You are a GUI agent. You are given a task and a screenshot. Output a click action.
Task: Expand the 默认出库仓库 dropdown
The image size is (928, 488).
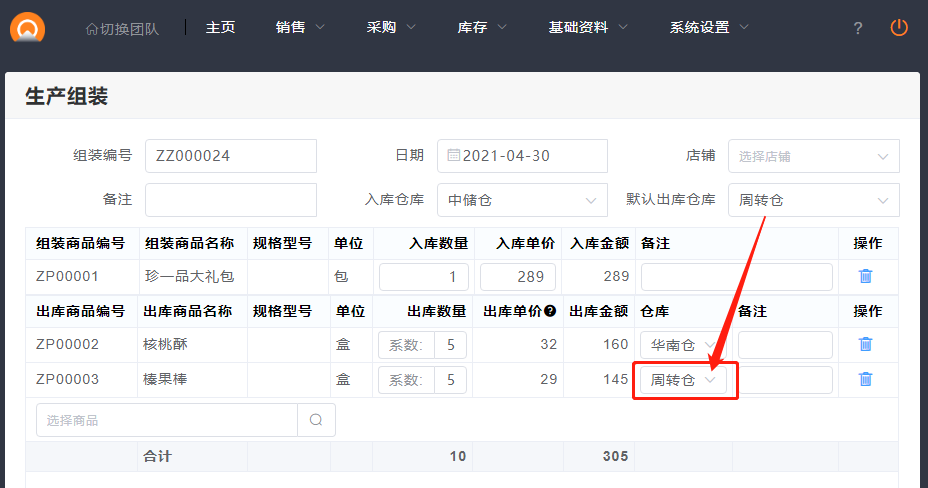(813, 200)
